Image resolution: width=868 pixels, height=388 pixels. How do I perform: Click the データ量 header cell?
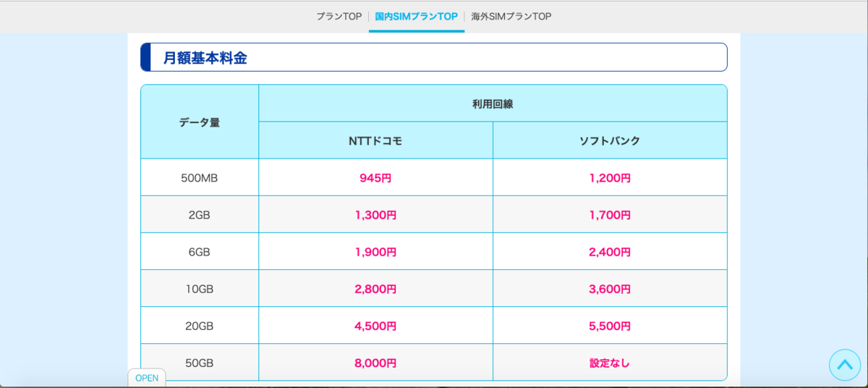coord(200,122)
